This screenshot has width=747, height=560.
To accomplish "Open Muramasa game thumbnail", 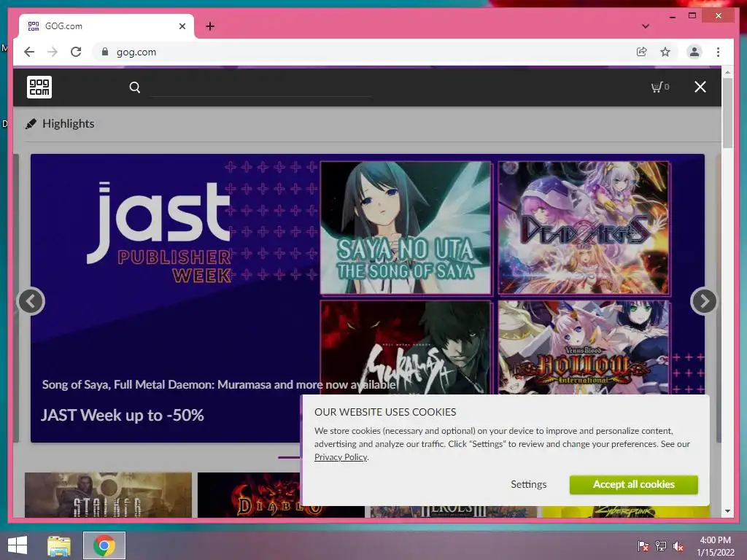I will 406,347.
